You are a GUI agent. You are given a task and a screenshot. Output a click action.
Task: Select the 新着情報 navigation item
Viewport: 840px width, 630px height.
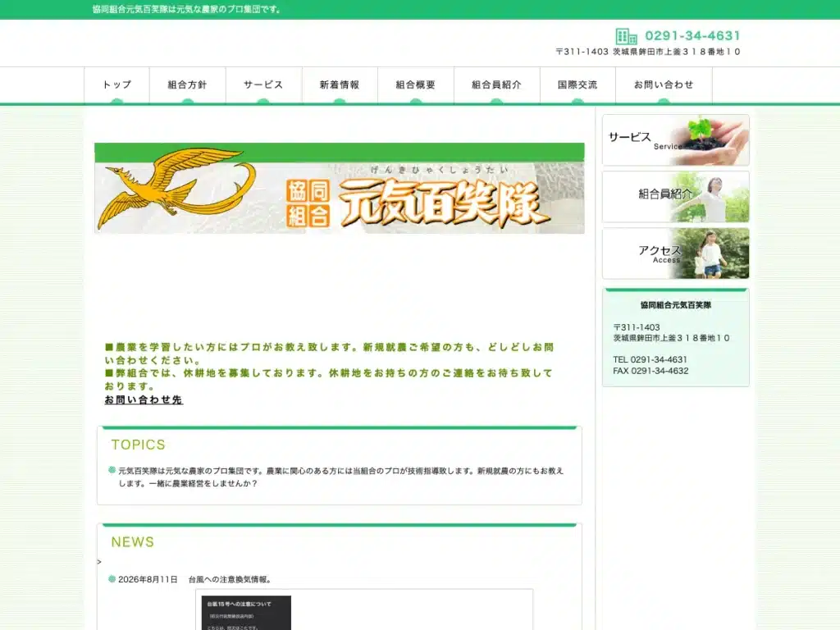(x=340, y=84)
